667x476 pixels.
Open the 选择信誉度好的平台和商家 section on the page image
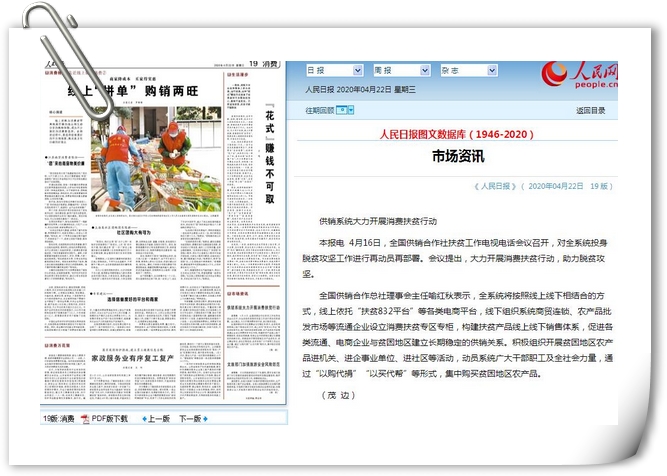(133, 299)
